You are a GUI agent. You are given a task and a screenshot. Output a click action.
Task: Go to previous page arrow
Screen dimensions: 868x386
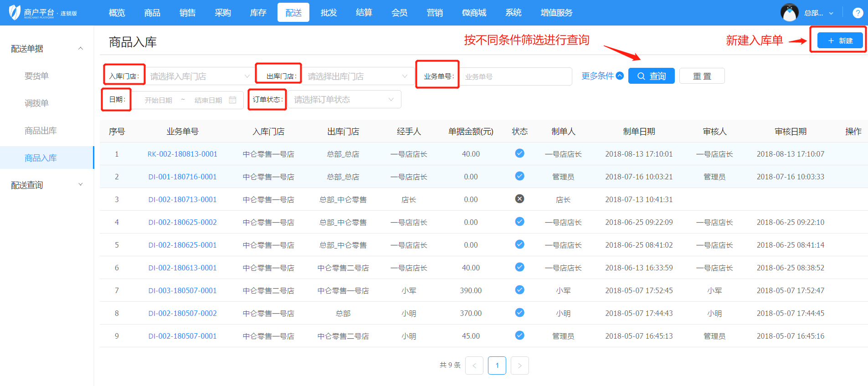pyautogui.click(x=474, y=366)
